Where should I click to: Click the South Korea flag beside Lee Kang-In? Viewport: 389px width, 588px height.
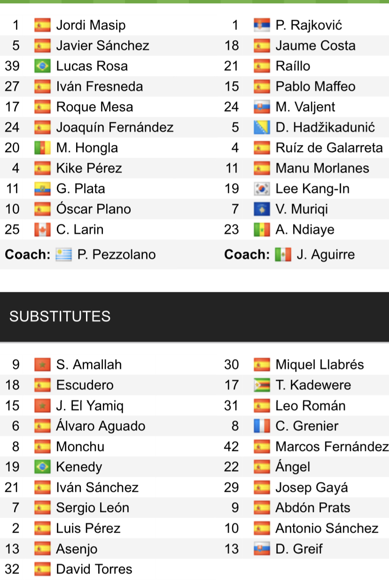[262, 189]
